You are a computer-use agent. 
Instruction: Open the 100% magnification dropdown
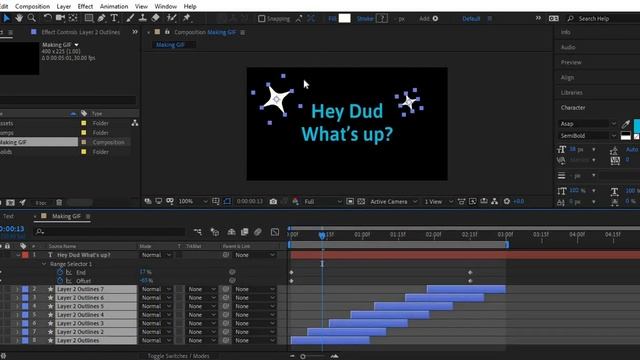pyautogui.click(x=193, y=202)
